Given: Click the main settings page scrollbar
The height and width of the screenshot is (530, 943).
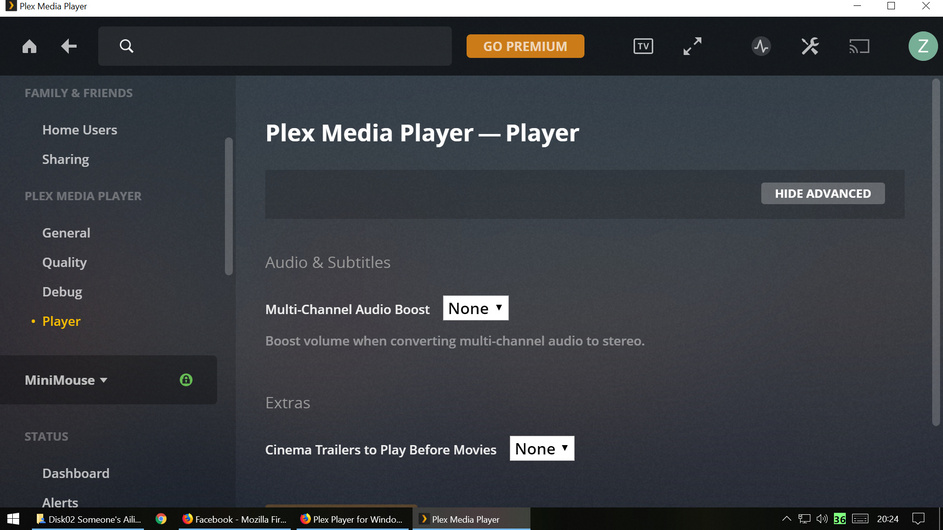Looking at the screenshot, I should coord(936,253).
